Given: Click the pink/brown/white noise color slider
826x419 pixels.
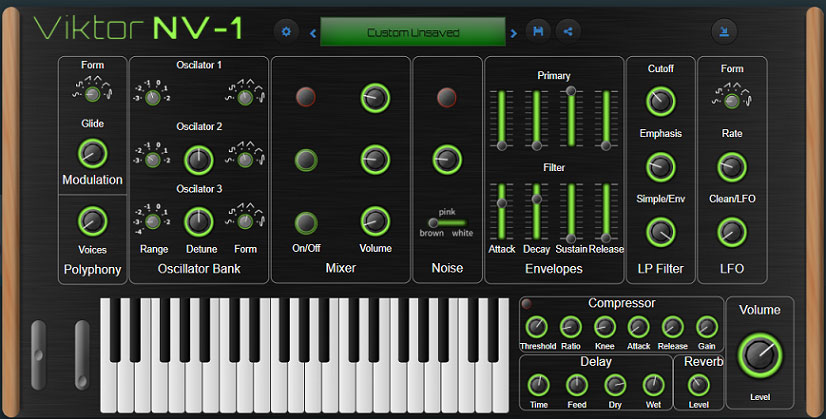Looking at the screenshot, I should pyautogui.click(x=447, y=223).
